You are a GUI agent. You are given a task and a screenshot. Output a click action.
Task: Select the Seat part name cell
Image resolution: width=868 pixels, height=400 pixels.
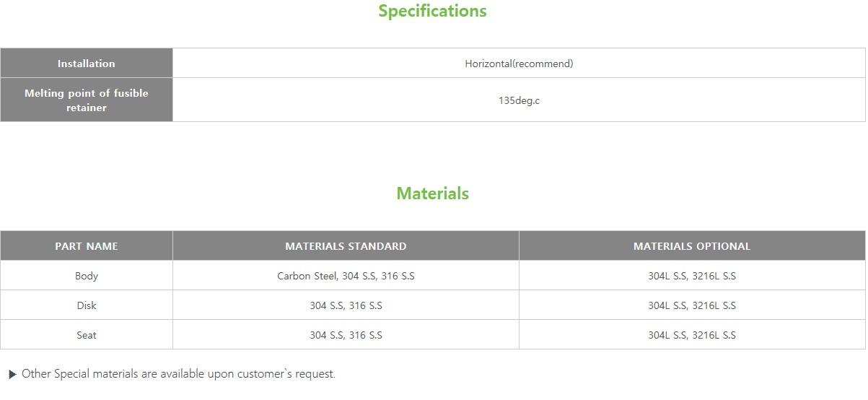pos(87,335)
